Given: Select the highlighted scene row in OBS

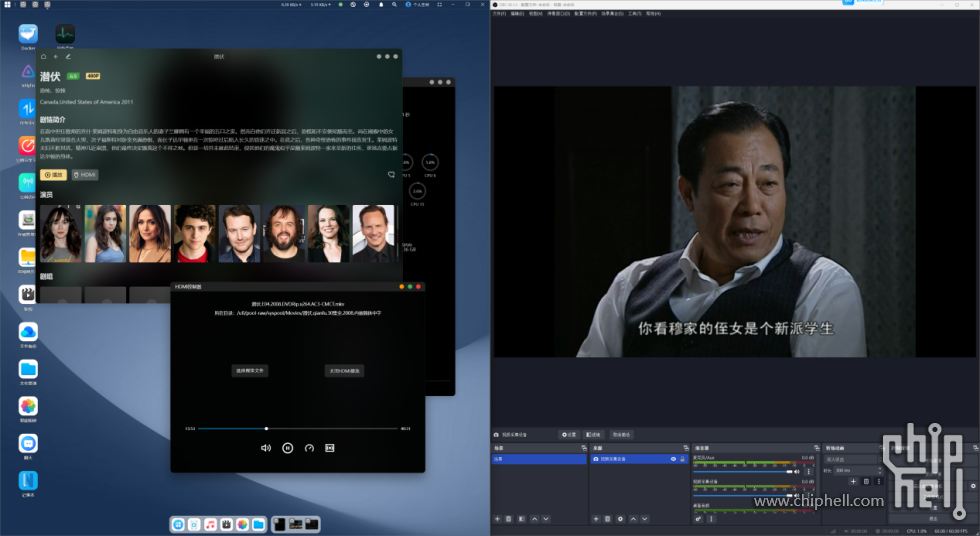Looking at the screenshot, I should tap(539, 459).
